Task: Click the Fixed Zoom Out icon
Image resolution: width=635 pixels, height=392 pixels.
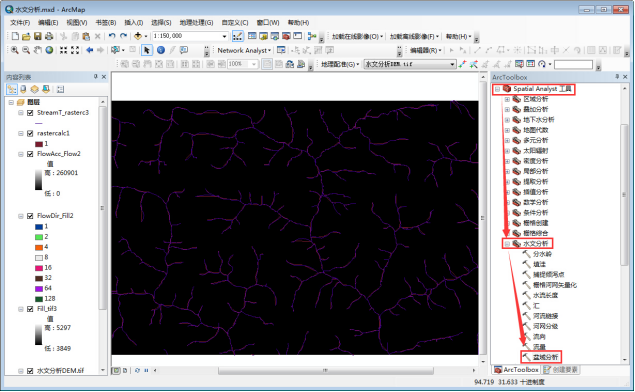Action: tap(75, 50)
